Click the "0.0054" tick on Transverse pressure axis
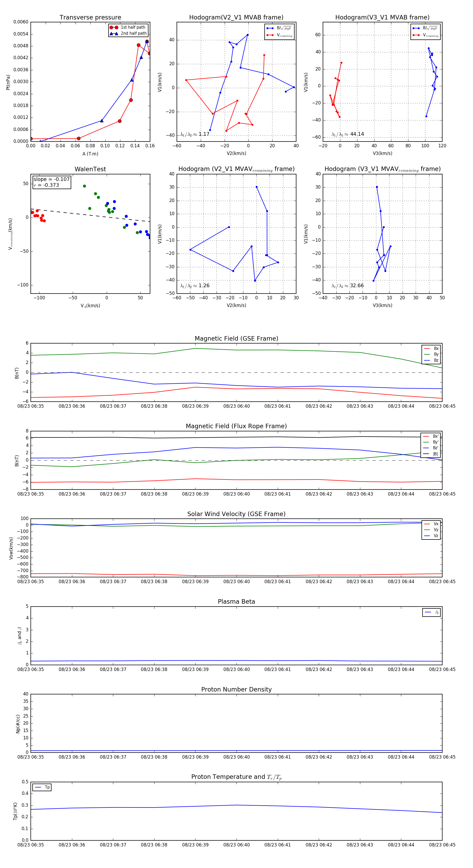The width and height of the screenshot is (473, 868). (x=21, y=34)
